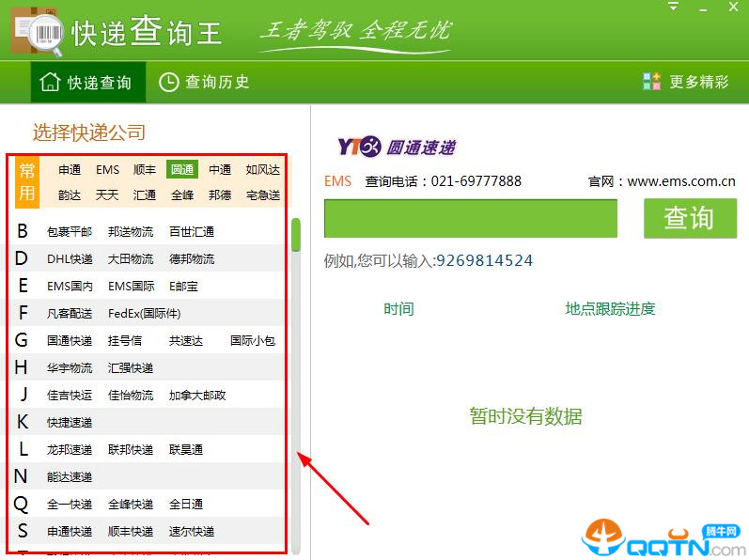This screenshot has width=749, height=560.
Task: Select 加拿大邮政 under letter J
Action: (197, 396)
